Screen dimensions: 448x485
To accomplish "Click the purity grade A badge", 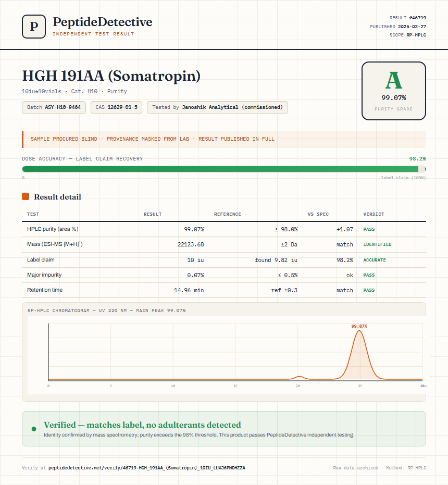I will pyautogui.click(x=393, y=91).
